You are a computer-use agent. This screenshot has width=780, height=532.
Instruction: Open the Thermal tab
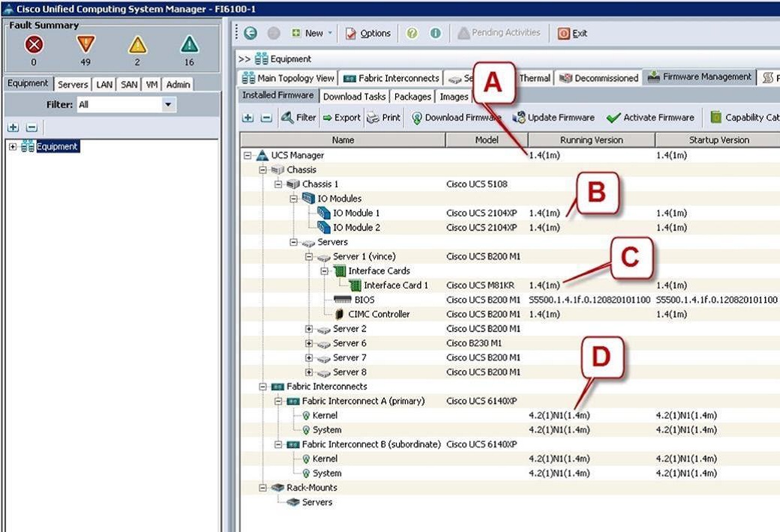click(535, 78)
